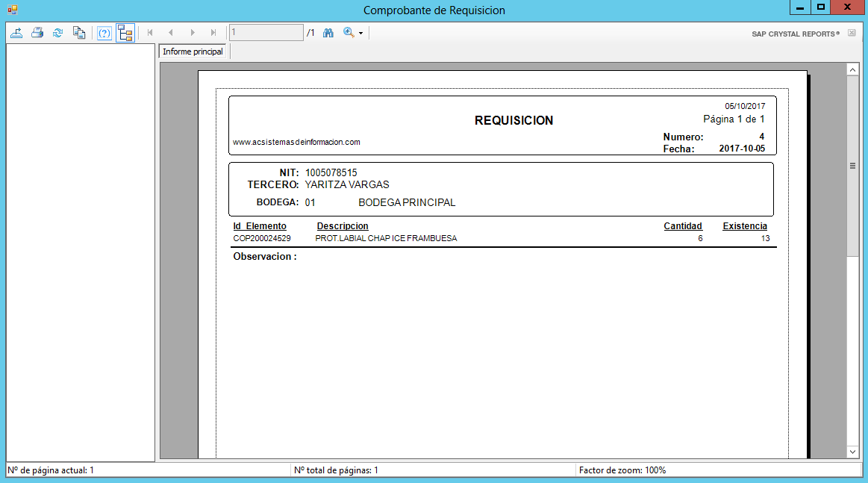The width and height of the screenshot is (868, 483).
Task: Click the vertical scrollbar down arrow
Action: (852, 452)
